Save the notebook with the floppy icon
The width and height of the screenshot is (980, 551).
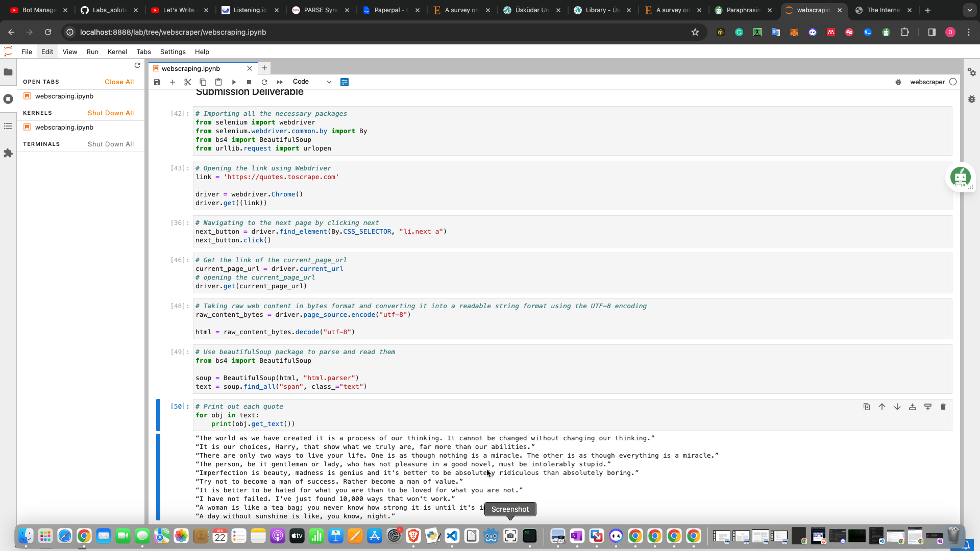157,82
